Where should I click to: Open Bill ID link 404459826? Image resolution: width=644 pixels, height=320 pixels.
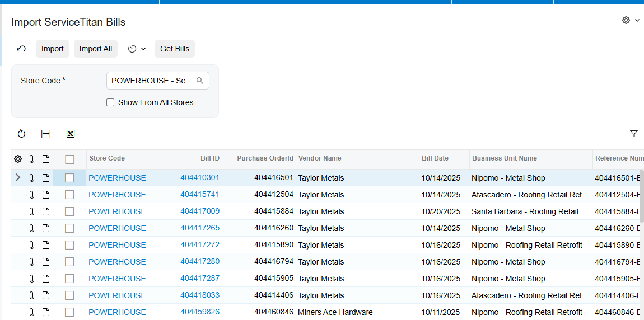coord(199,312)
